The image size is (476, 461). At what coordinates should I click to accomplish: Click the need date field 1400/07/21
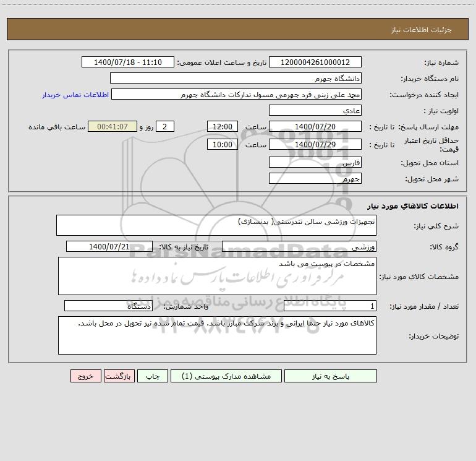109,246
